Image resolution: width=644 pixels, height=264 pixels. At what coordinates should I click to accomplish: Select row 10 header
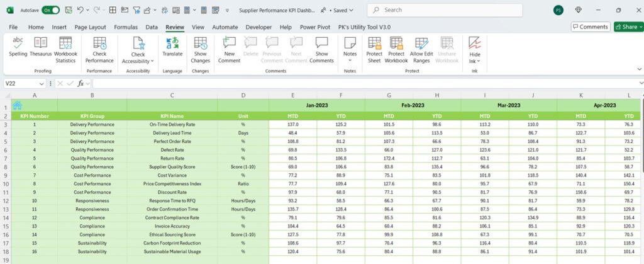pyautogui.click(x=6, y=184)
